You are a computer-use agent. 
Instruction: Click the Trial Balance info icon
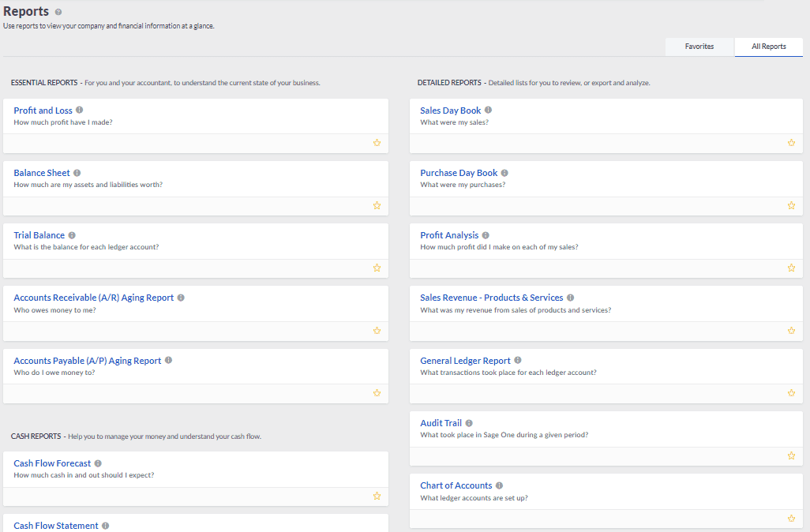pyautogui.click(x=72, y=234)
